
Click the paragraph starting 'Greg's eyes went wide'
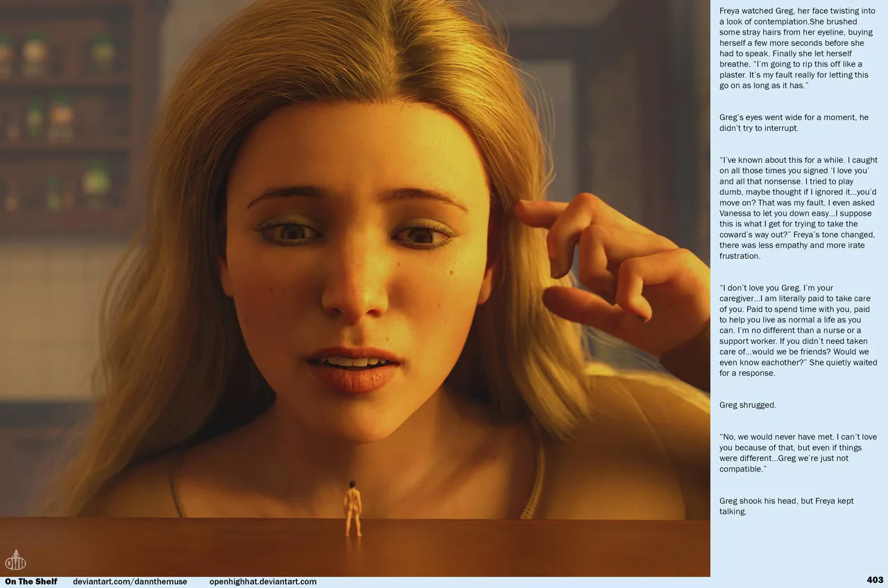pyautogui.click(x=794, y=123)
